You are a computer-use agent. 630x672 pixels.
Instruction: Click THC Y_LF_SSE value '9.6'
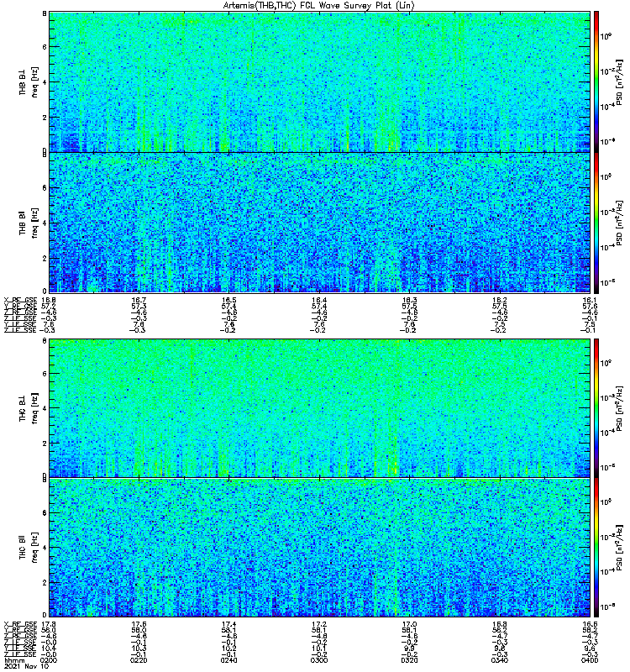[x=591, y=648]
